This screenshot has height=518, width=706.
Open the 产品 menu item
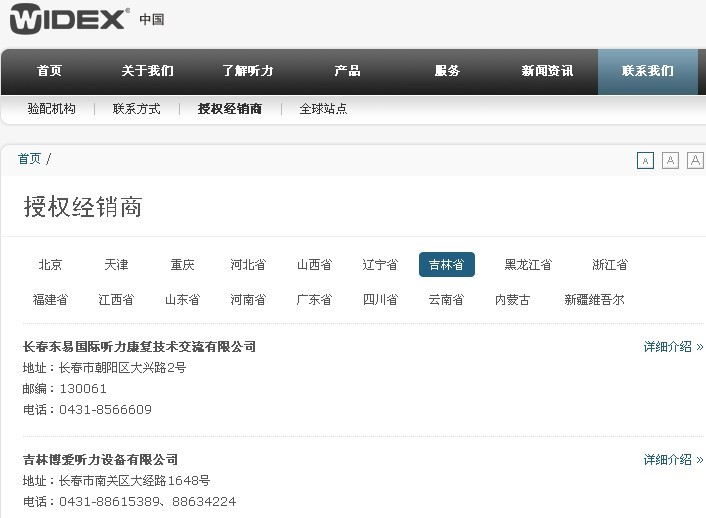[x=347, y=71]
